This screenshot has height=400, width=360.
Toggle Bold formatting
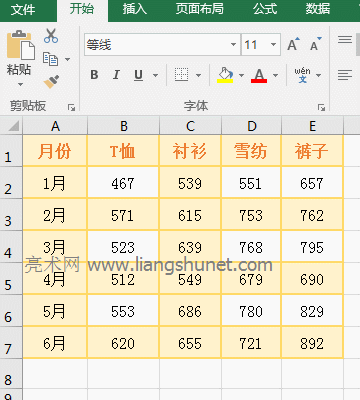click(x=94, y=75)
